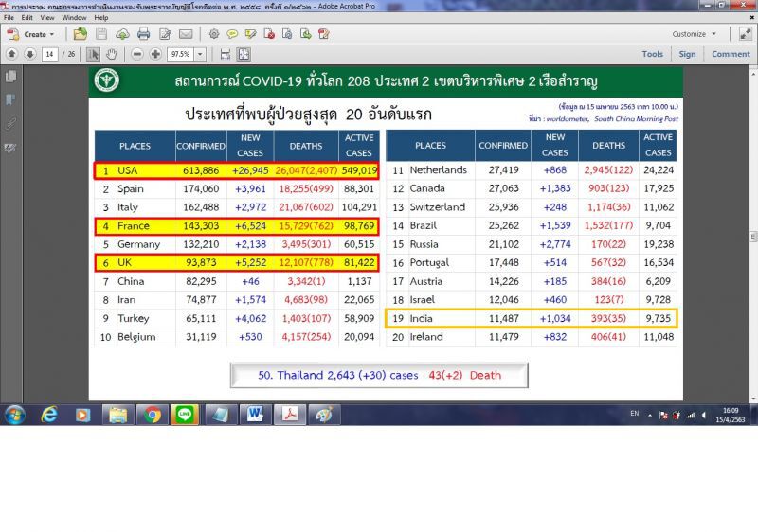Viewport: 758px width, 532px height.
Task: Click the Open File folder icon
Action: [81, 34]
